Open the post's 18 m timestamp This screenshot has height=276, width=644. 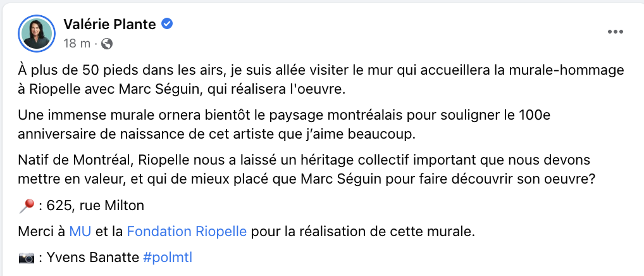pos(77,44)
